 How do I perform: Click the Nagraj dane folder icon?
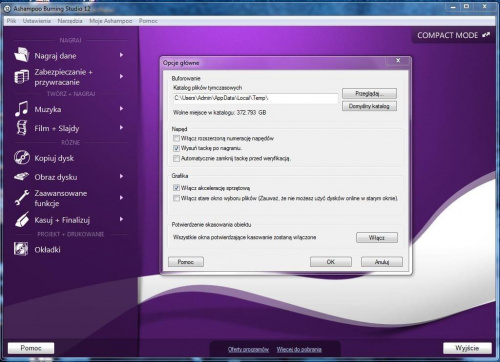[22, 55]
